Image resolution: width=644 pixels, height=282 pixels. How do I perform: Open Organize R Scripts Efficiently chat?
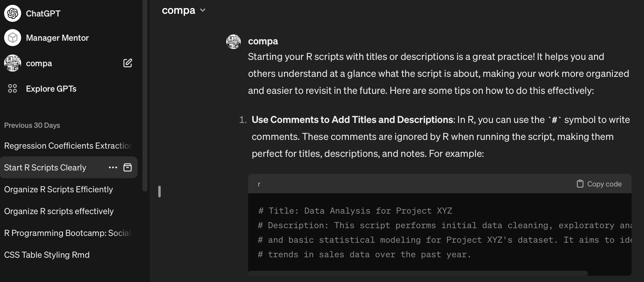click(x=59, y=189)
